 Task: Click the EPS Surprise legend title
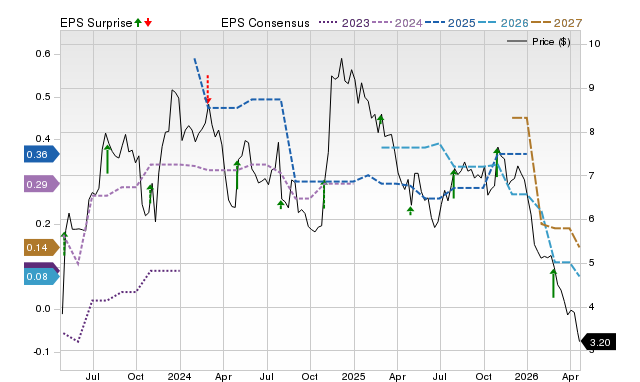[96, 23]
